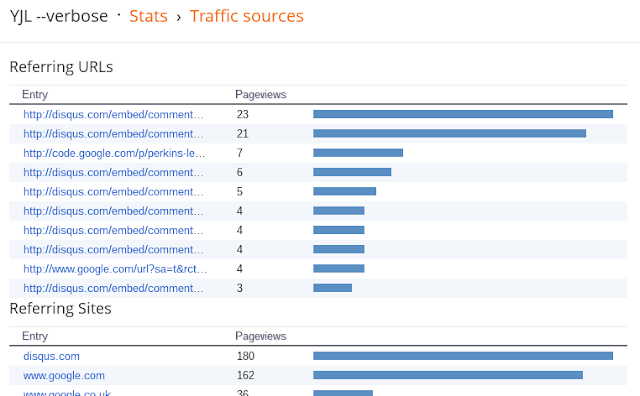Click the bar for the 23 pageviews row
Screen dimensions: 640x396
[463, 114]
